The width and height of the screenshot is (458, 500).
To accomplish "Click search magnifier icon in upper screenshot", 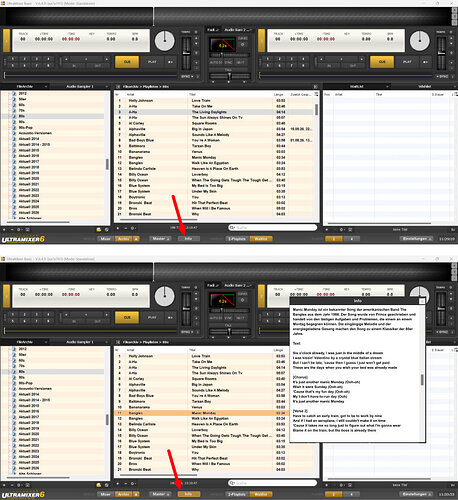I will coord(232,227).
